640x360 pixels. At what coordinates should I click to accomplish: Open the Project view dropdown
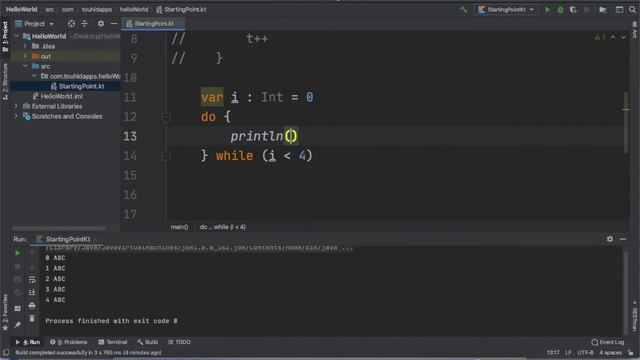pos(34,24)
